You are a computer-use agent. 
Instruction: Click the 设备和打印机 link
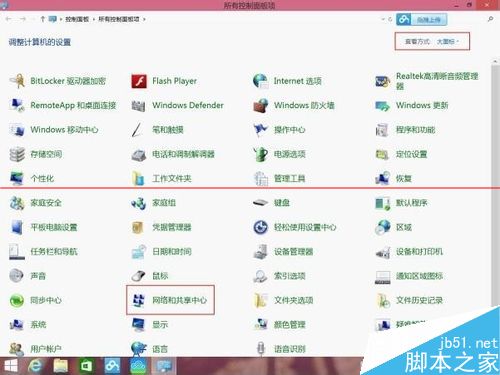419,251
